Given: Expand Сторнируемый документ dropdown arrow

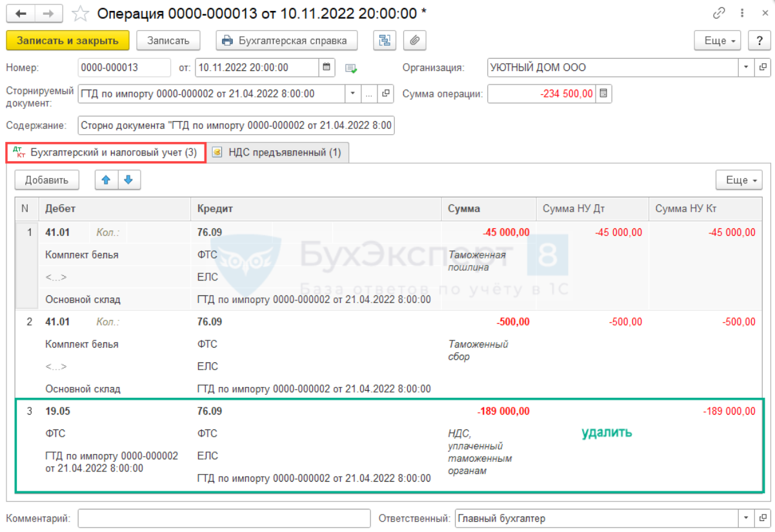Looking at the screenshot, I should tap(353, 94).
